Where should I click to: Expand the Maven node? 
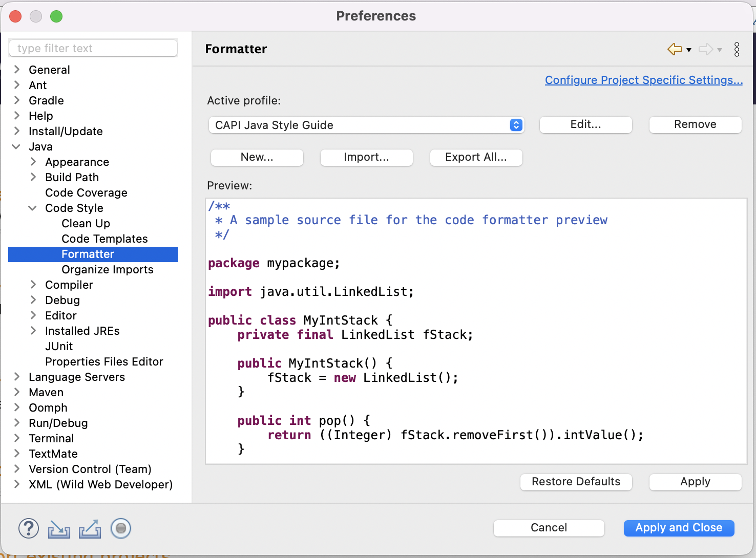[17, 392]
